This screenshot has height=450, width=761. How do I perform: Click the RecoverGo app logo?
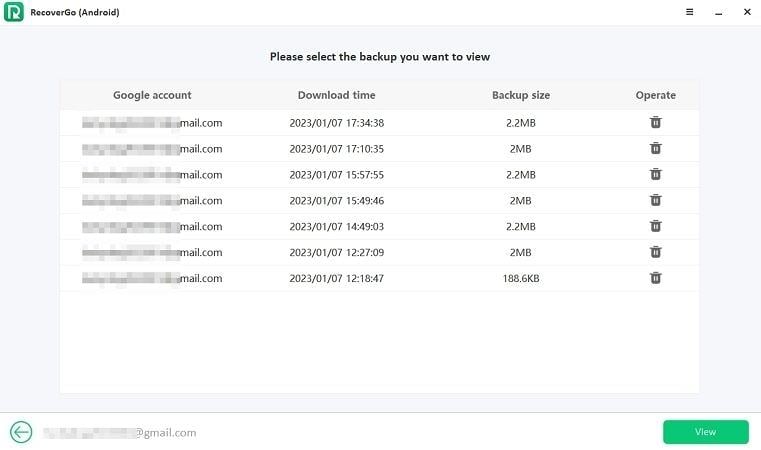tap(14, 12)
